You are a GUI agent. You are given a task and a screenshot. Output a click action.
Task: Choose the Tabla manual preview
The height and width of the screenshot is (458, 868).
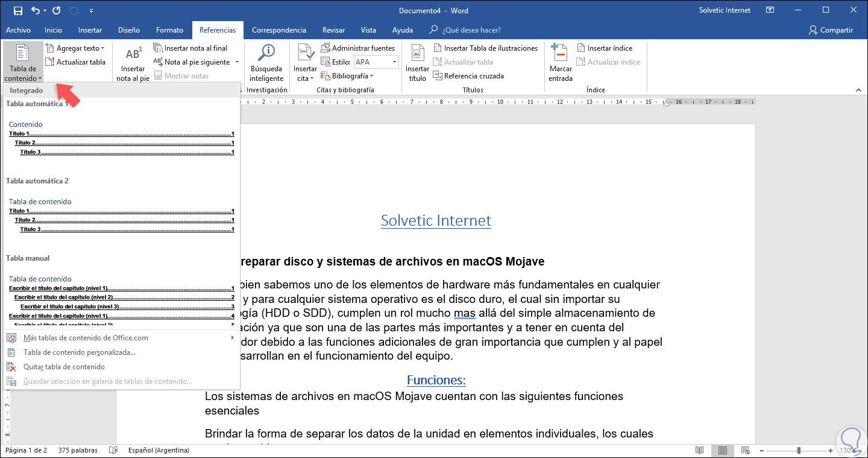(x=122, y=296)
